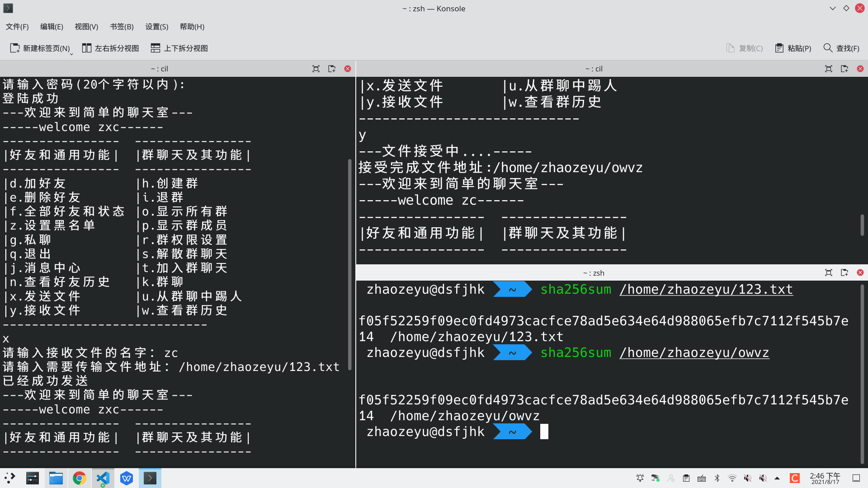Open the 书签(B) menu

[x=122, y=27]
